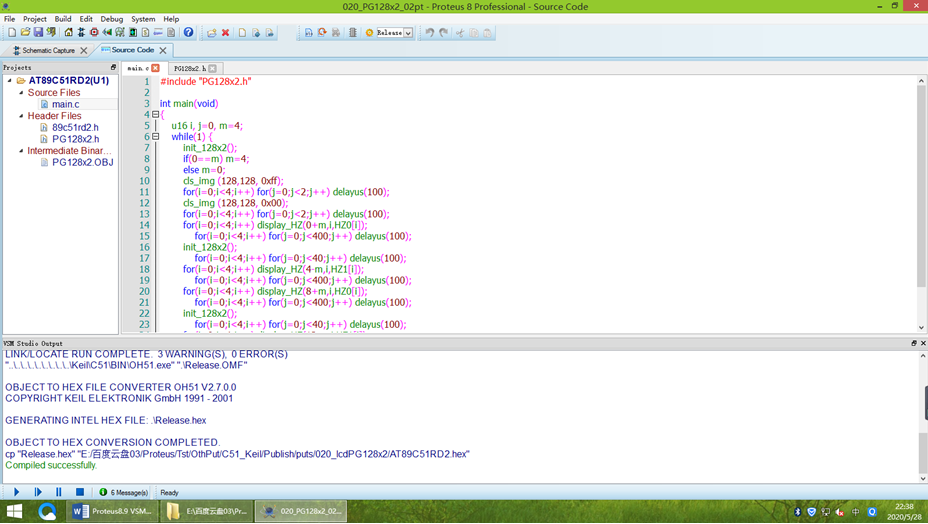Click the red X Remove Project icon
The width and height of the screenshot is (928, 524).
[x=225, y=33]
